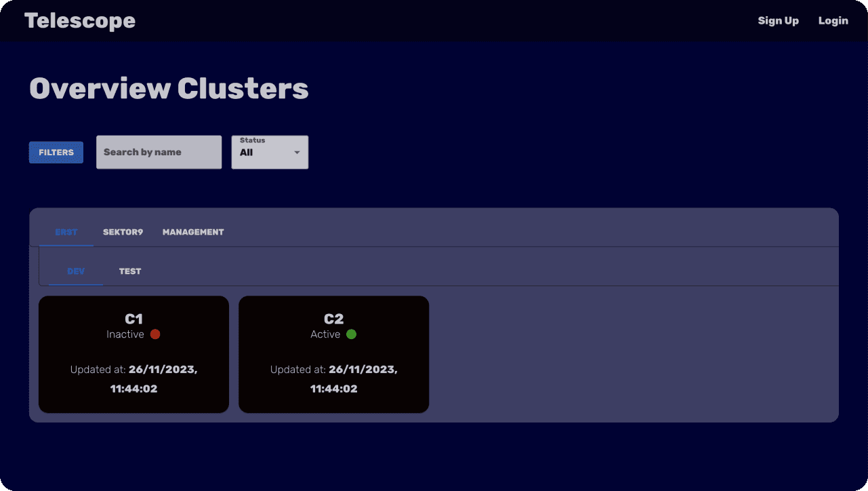Viewport: 868px width, 491px height.
Task: Switch to the ERST tab
Action: click(x=66, y=232)
